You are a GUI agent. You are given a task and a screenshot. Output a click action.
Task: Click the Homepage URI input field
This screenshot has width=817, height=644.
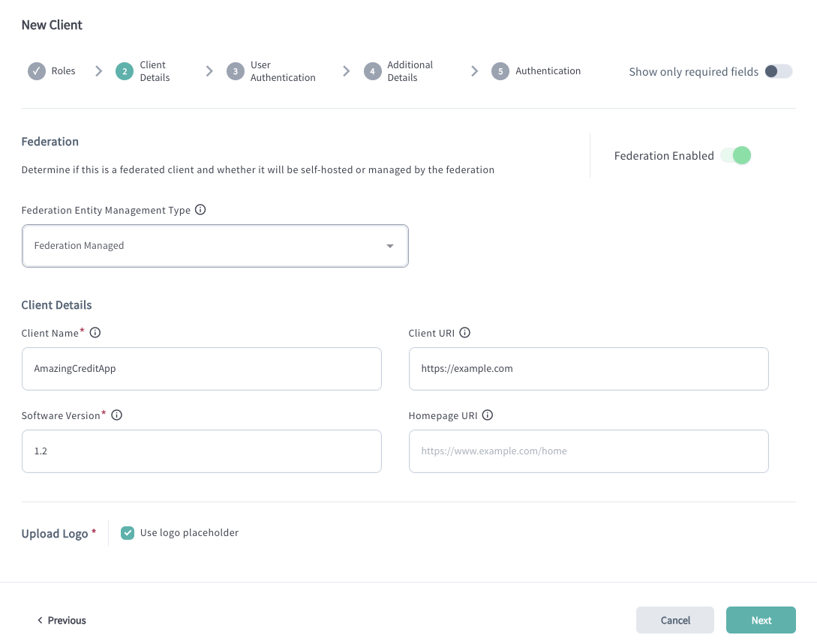[588, 451]
